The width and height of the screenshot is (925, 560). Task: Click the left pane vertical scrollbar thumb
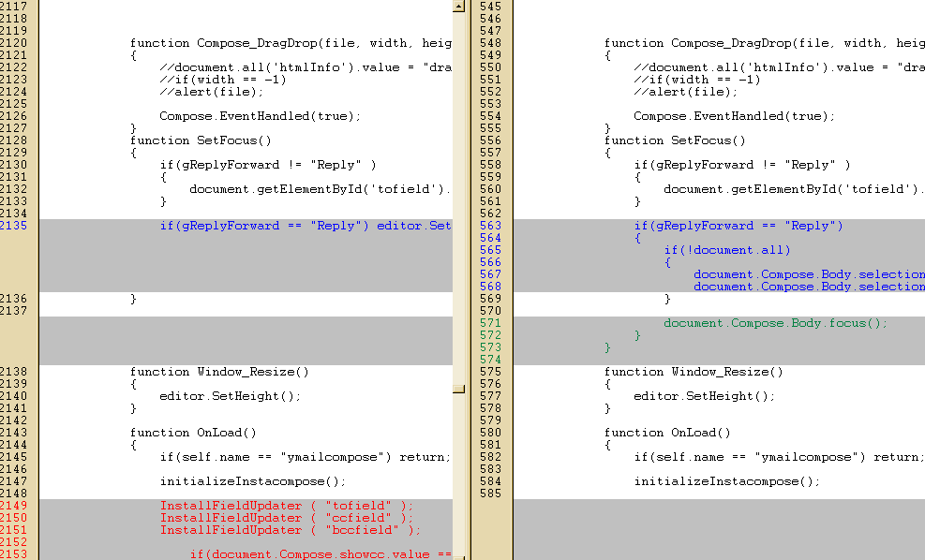click(x=459, y=389)
